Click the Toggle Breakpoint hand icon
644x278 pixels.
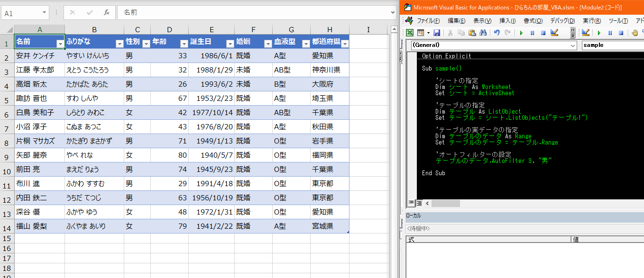(635, 33)
